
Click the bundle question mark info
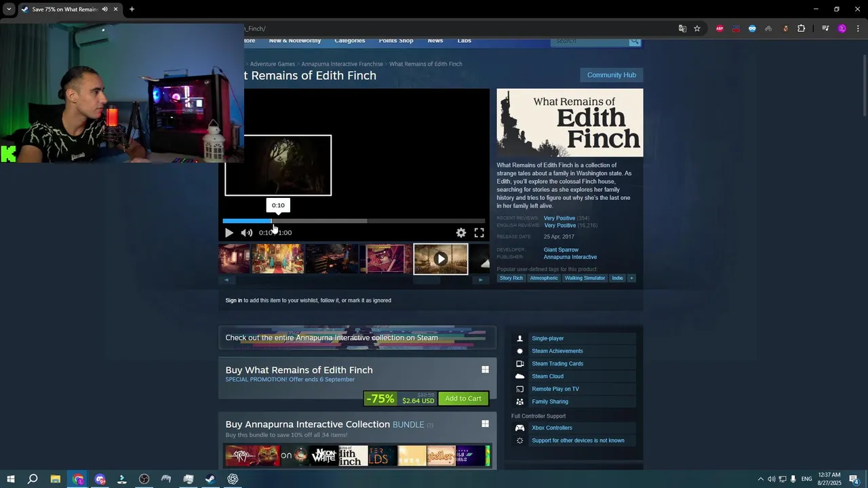[430, 425]
